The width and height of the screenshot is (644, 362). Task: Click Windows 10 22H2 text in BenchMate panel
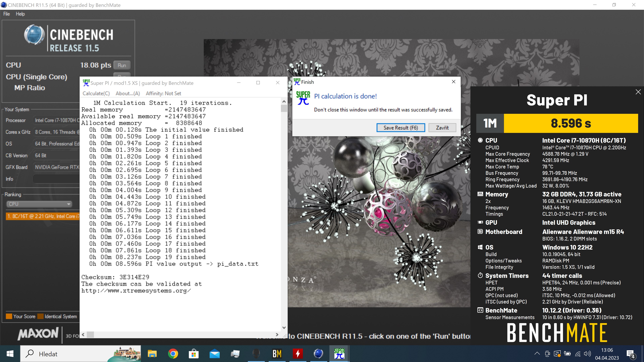(x=567, y=247)
